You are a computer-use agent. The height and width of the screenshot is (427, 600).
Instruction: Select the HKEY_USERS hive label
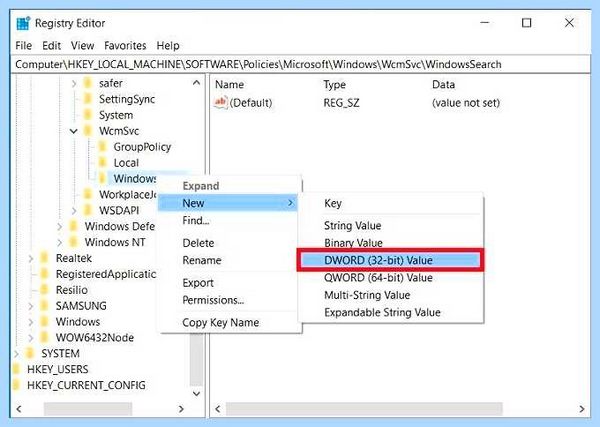pos(58,370)
